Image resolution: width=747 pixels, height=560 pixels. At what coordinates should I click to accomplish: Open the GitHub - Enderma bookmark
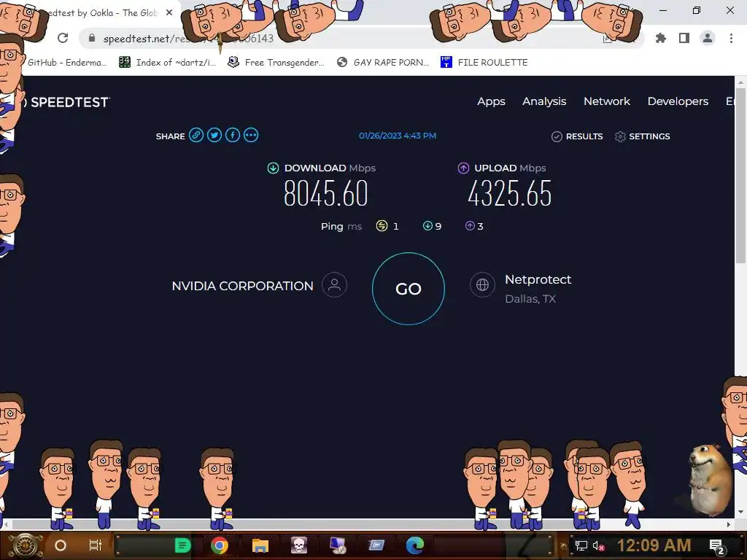point(66,63)
